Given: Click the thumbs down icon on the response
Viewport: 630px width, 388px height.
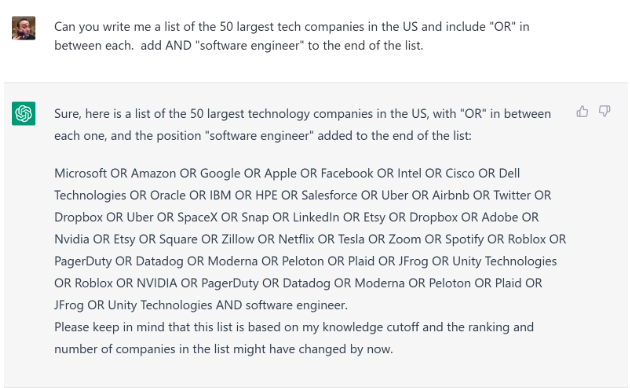Looking at the screenshot, I should click(x=604, y=111).
